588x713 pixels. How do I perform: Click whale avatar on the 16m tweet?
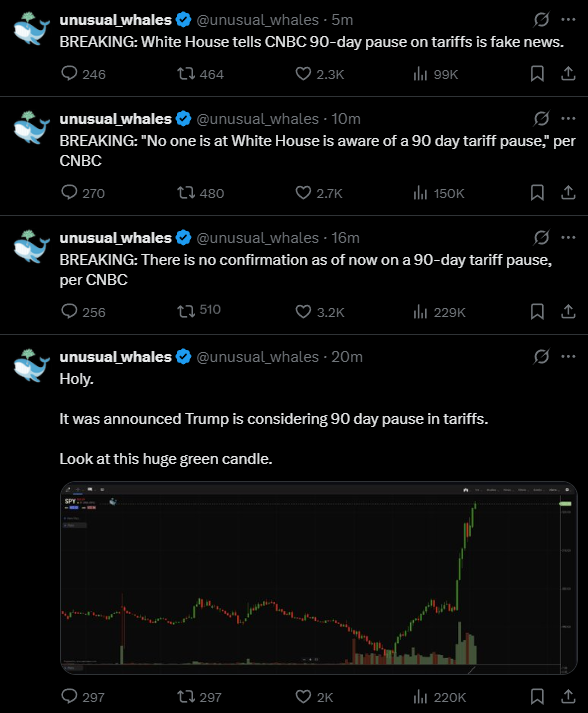[31, 247]
